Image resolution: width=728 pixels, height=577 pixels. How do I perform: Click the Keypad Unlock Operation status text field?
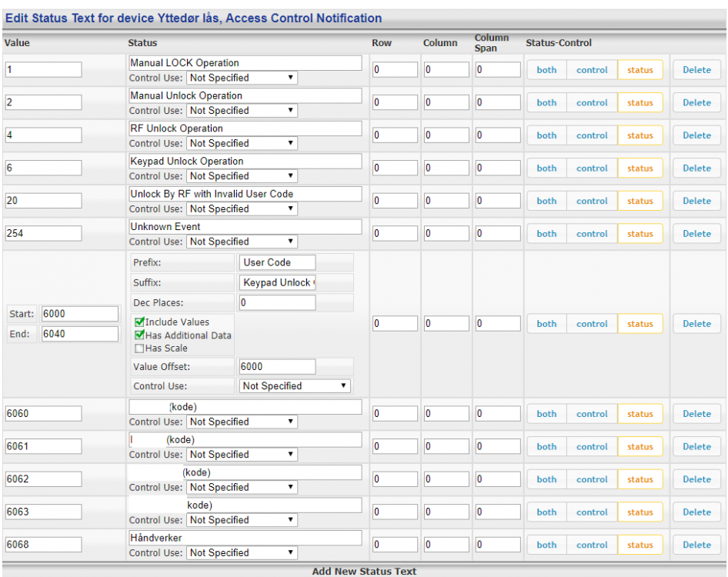click(245, 161)
